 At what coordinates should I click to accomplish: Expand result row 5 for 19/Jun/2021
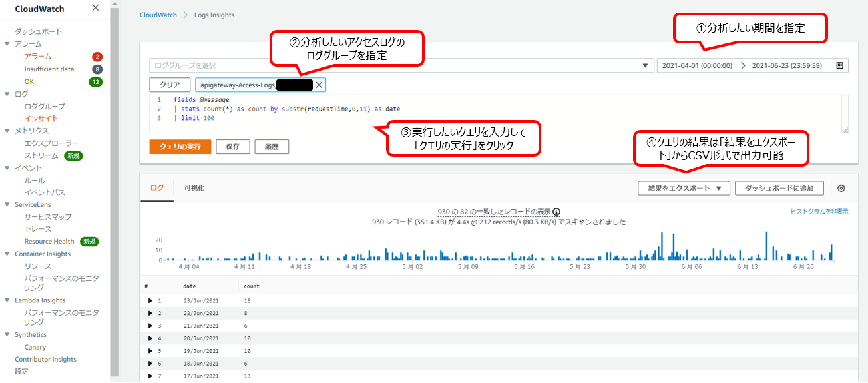[150, 351]
